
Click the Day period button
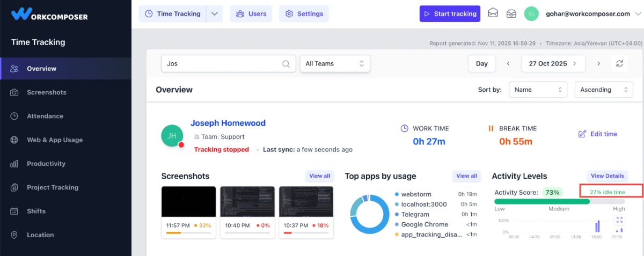click(482, 63)
